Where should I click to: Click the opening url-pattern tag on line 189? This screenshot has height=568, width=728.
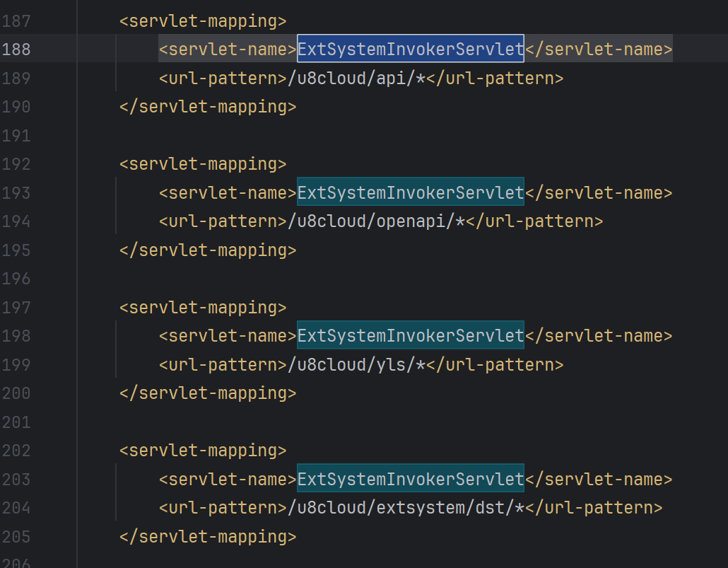click(223, 79)
